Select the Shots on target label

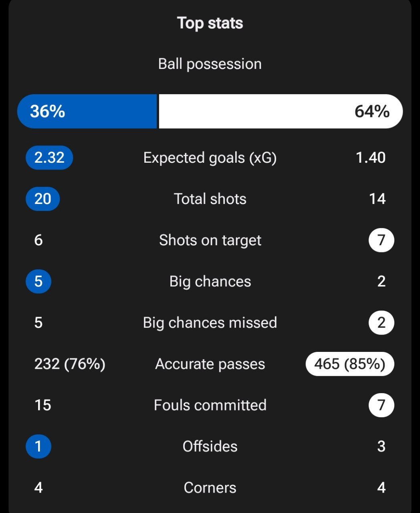tap(210, 240)
